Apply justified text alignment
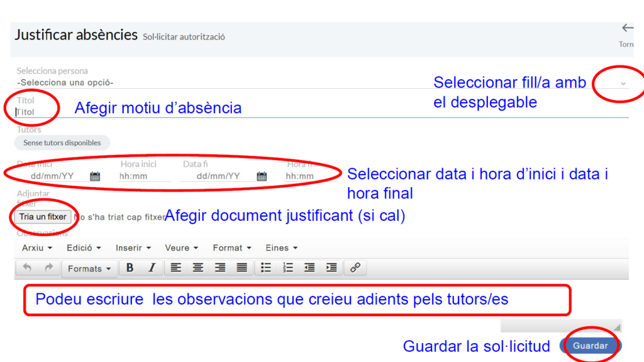 click(241, 268)
